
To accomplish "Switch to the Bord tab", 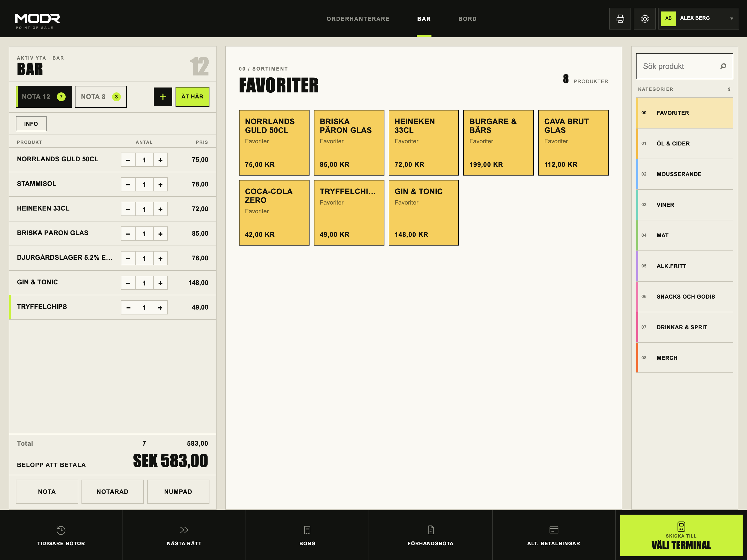I will [x=467, y=19].
